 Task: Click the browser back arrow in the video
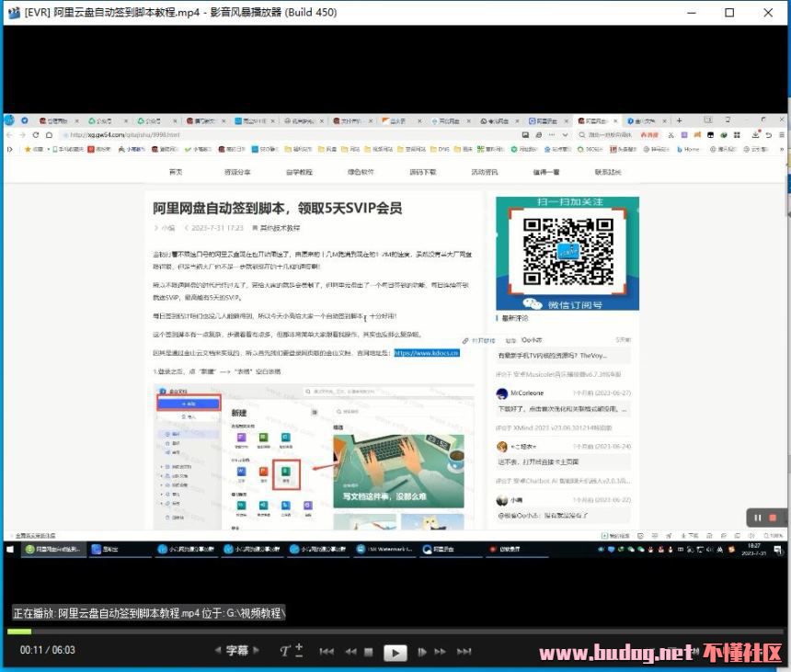click(9, 135)
